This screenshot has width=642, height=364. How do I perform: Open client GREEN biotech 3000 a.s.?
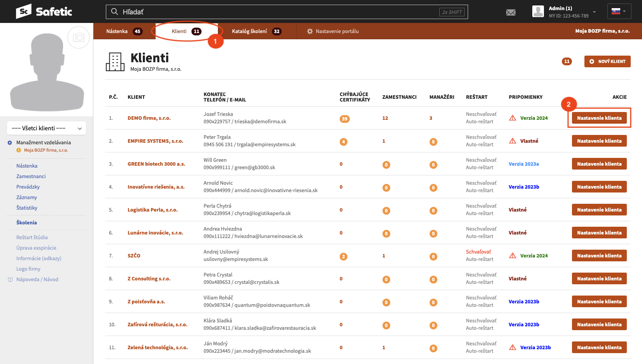point(156,164)
